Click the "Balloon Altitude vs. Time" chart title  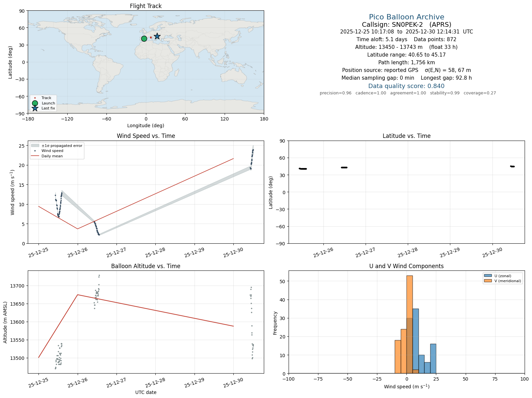click(x=146, y=266)
